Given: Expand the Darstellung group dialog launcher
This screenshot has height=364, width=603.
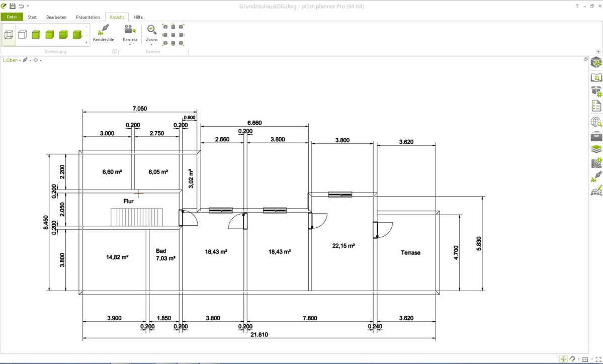Looking at the screenshot, I should pos(114,51).
